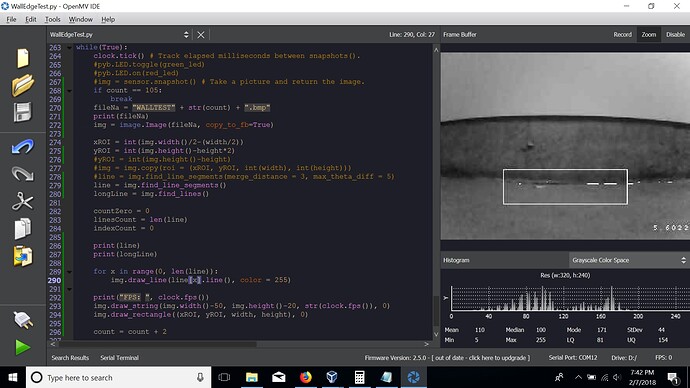Click the Record button in Frame Buffer
The height and width of the screenshot is (388, 690).
point(623,35)
